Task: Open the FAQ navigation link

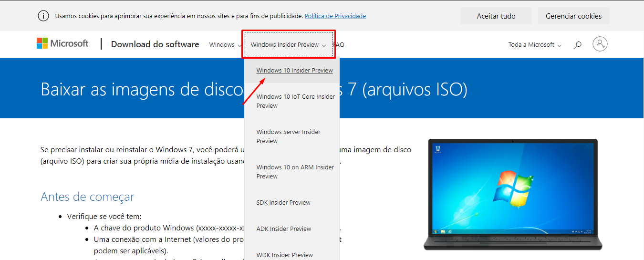Action: click(340, 45)
